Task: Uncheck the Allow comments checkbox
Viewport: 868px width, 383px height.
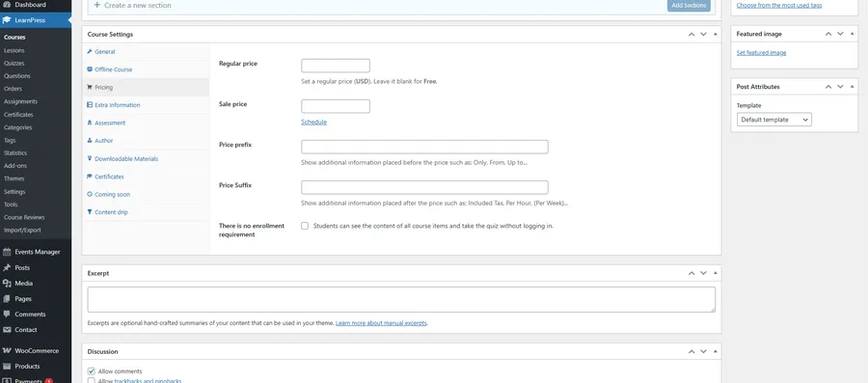Action: pyautogui.click(x=92, y=371)
